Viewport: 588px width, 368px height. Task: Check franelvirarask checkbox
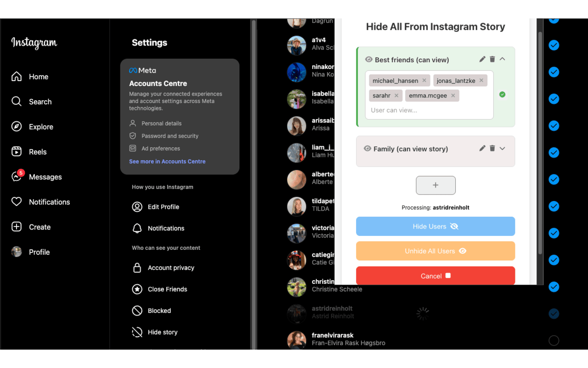tap(554, 340)
